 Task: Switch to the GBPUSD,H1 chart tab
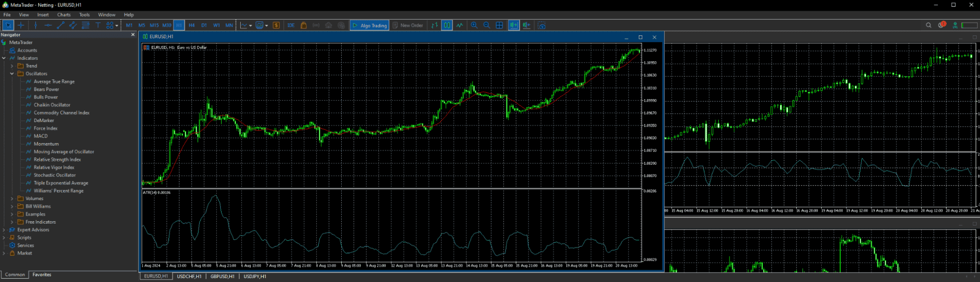(x=222, y=277)
